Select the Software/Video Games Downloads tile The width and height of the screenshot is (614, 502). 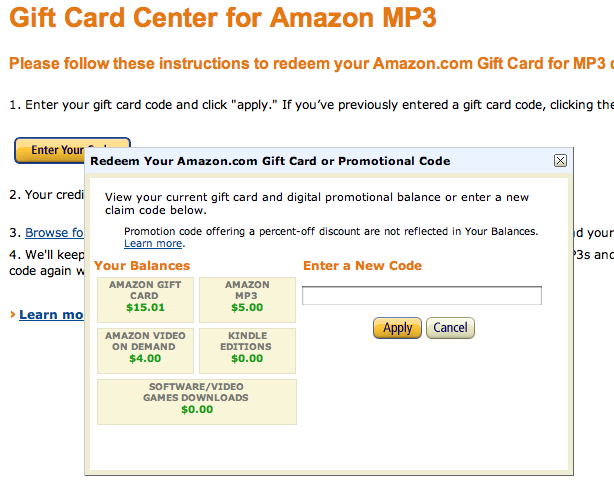click(197, 402)
